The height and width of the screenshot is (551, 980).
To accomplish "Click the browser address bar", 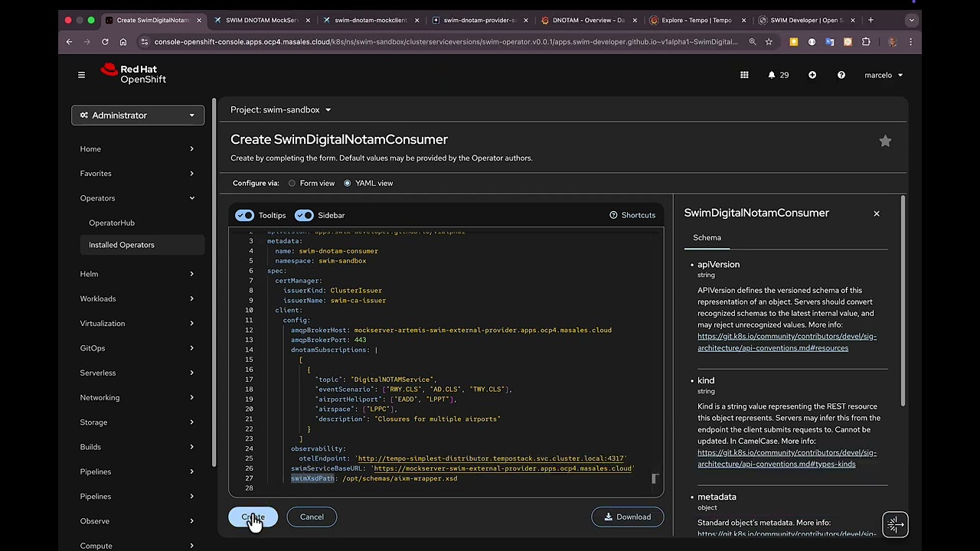I will 444,42.
